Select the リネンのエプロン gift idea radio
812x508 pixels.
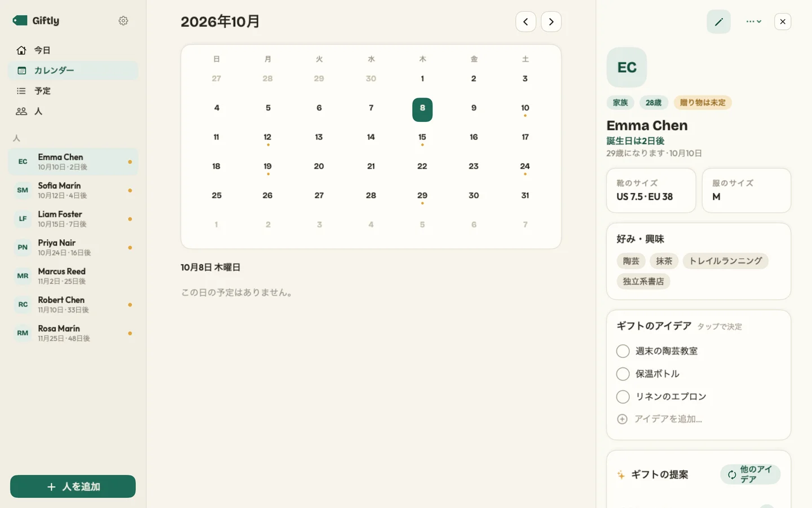pyautogui.click(x=623, y=397)
